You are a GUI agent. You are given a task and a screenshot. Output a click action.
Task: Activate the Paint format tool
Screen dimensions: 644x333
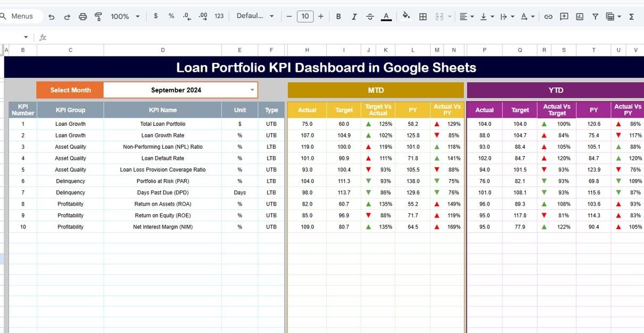pos(98,17)
